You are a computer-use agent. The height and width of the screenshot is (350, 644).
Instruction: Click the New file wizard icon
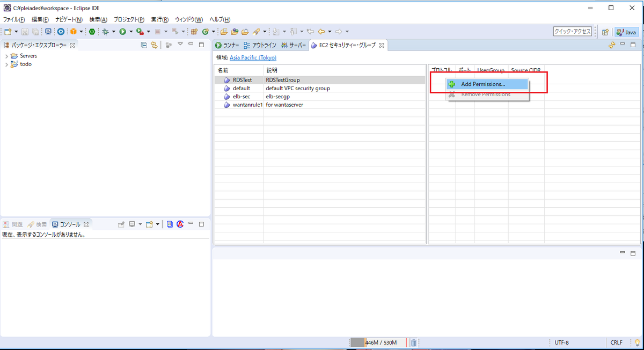tap(8, 32)
